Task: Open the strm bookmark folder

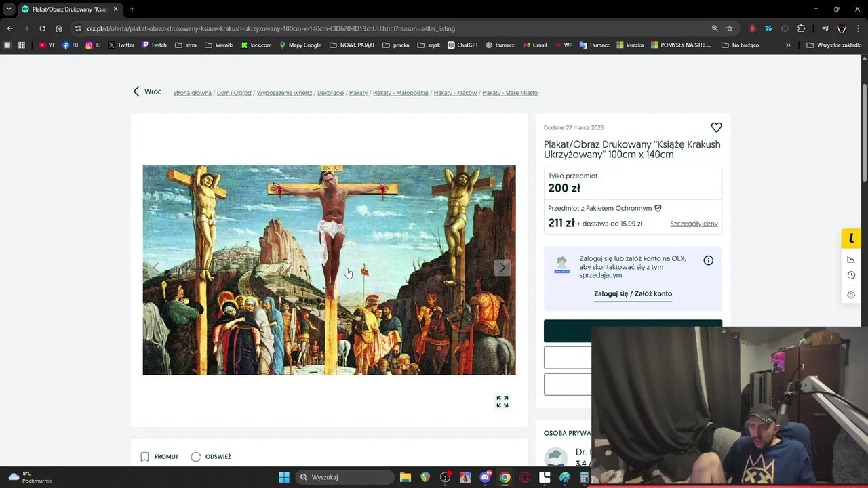Action: (186, 45)
